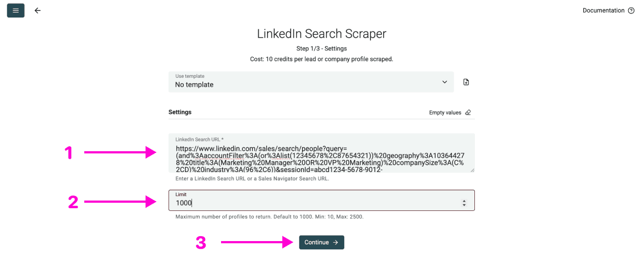Click the 'Step 1/3 - Settings' step indicator

tap(322, 49)
